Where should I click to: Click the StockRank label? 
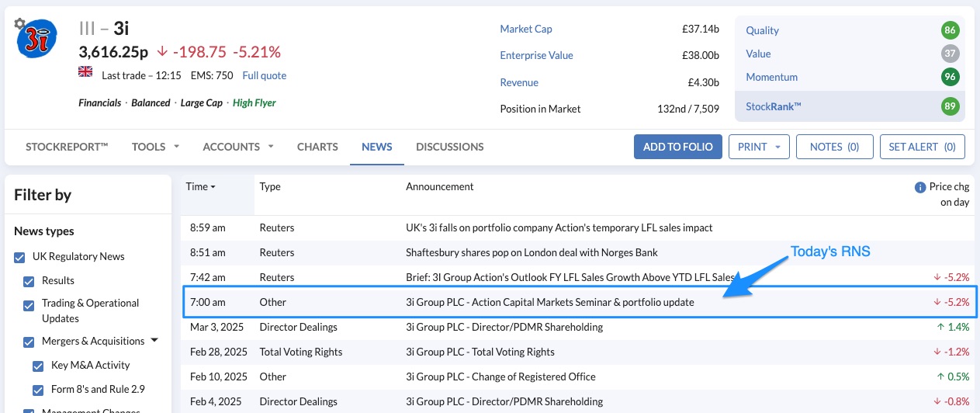pos(773,106)
